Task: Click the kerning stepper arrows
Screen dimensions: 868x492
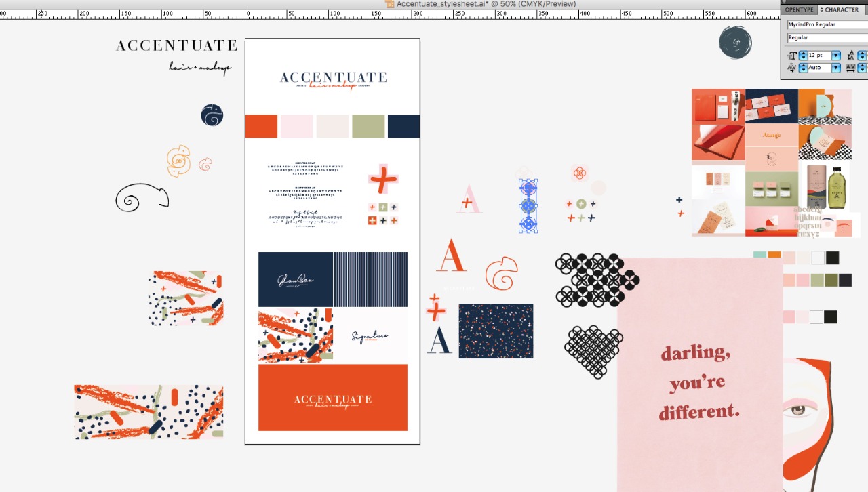Action: tap(803, 68)
